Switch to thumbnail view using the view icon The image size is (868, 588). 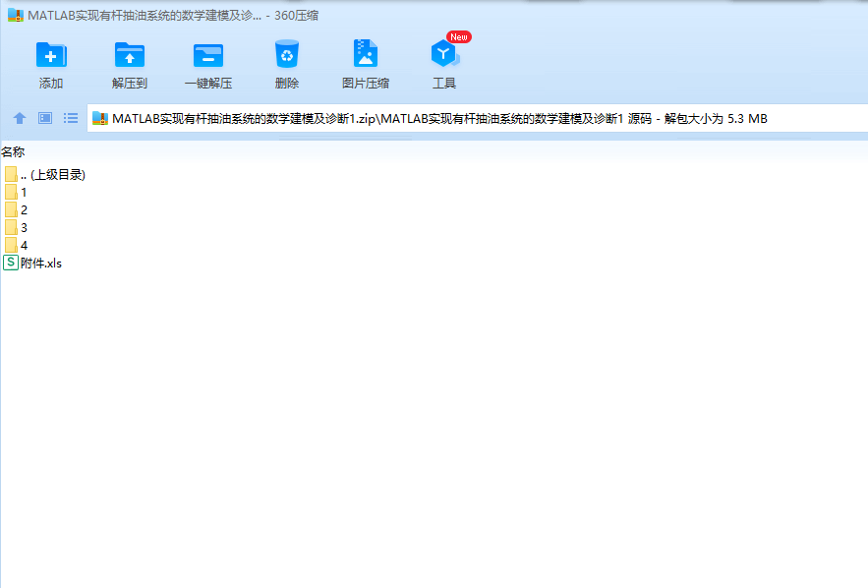click(x=45, y=118)
